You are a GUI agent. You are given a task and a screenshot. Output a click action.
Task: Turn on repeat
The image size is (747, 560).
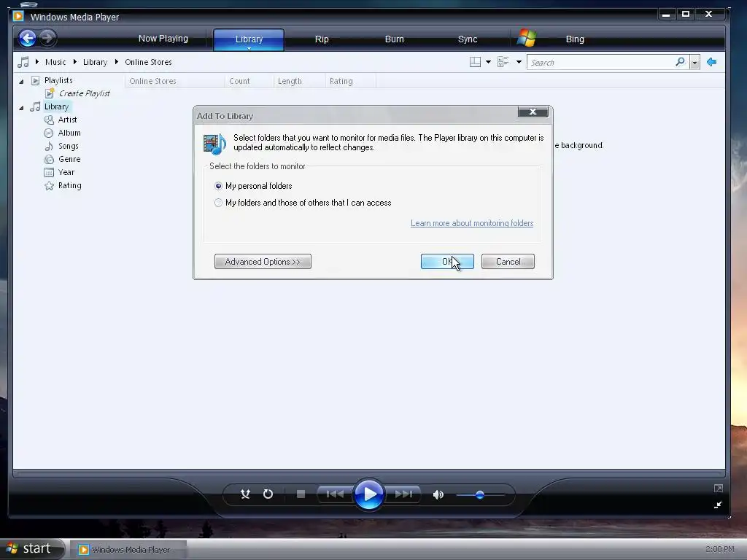tap(268, 494)
